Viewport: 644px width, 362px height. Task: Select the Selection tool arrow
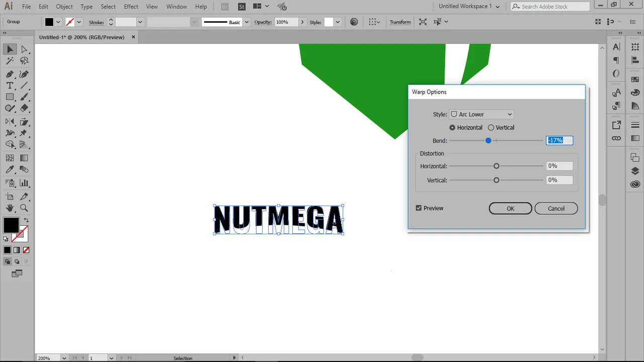[10, 49]
